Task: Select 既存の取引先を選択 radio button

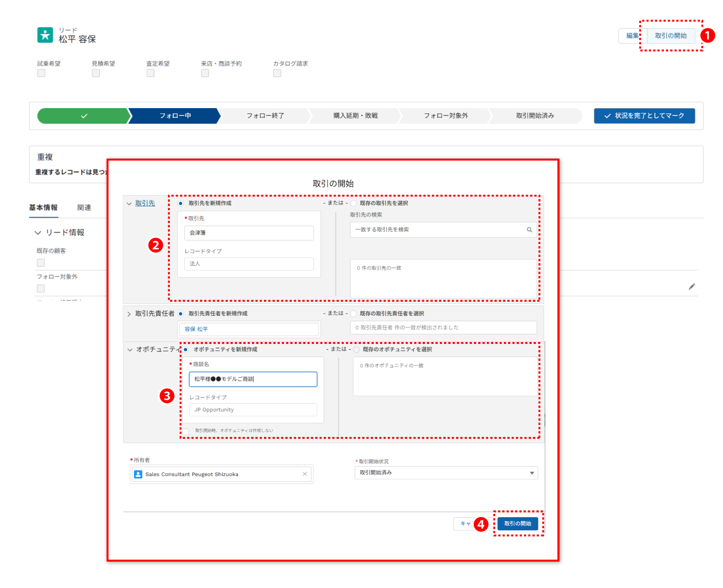Action: coord(354,203)
